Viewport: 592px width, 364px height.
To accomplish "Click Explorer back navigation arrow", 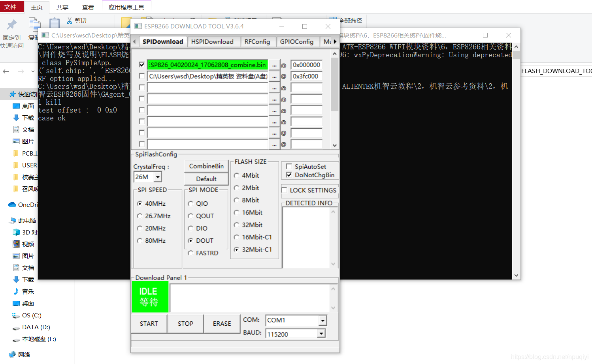I will pyautogui.click(x=6, y=71).
